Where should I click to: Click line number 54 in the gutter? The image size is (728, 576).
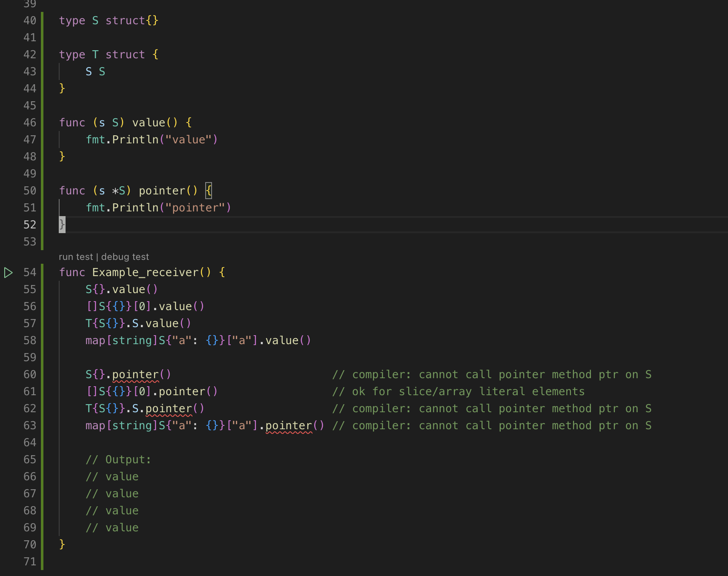(30, 273)
